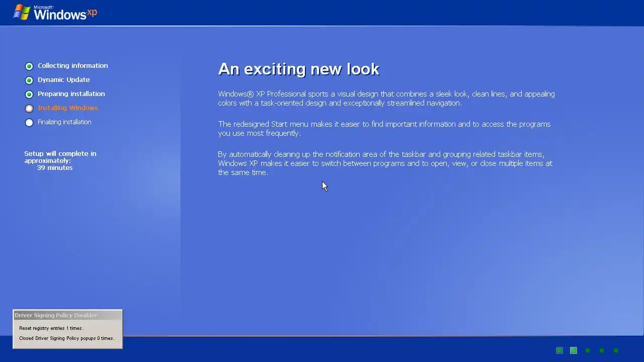Click the brightest highlighted green progress square
This screenshot has height=362, width=644.
coord(574,350)
